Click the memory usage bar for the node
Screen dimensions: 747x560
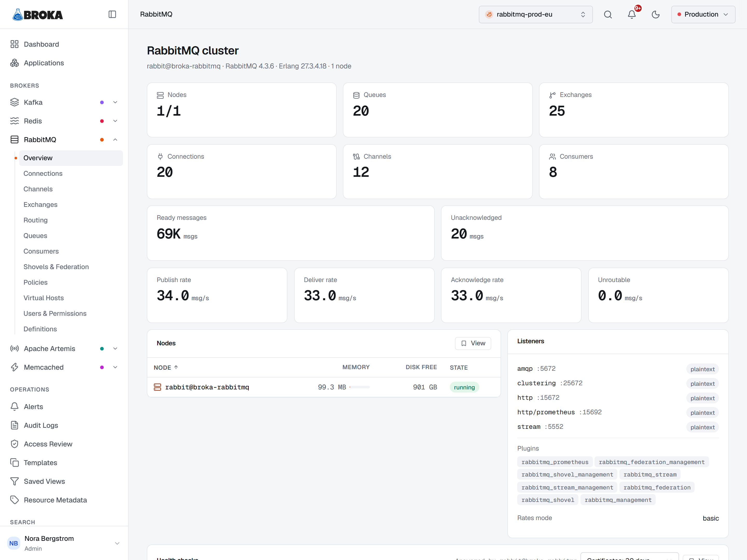(x=359, y=387)
